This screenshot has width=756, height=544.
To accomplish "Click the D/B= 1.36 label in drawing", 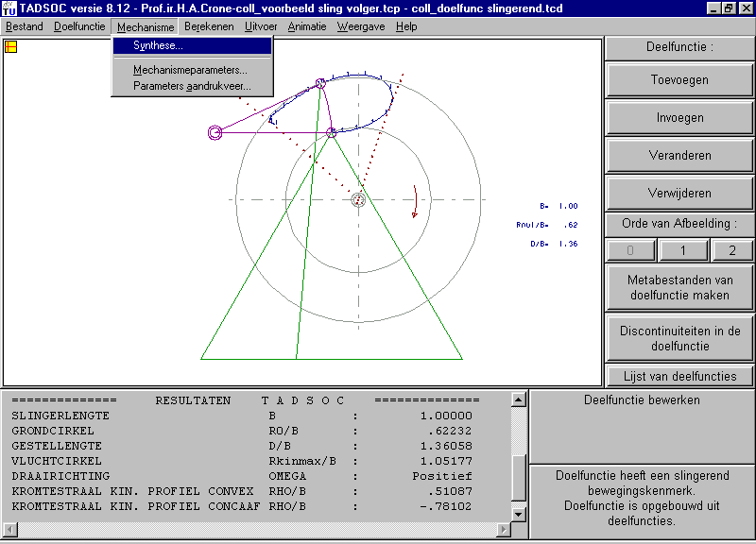I will pyautogui.click(x=554, y=244).
